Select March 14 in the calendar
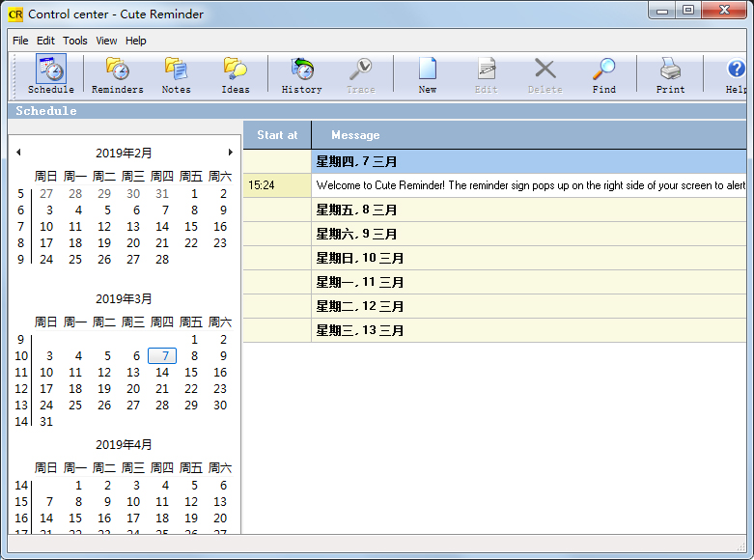The height and width of the screenshot is (560, 754). 162,373
